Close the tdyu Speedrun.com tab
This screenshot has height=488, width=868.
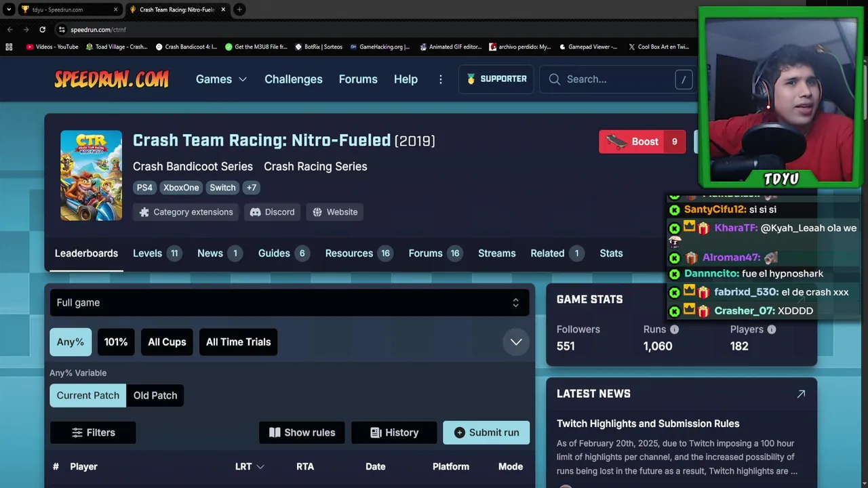click(x=115, y=9)
